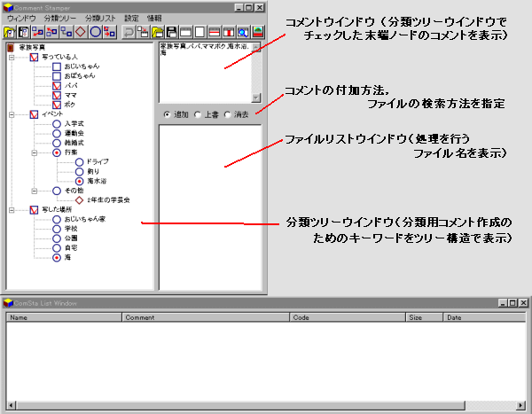Select the 消去 radio button
The image size is (532, 414).
[228, 114]
